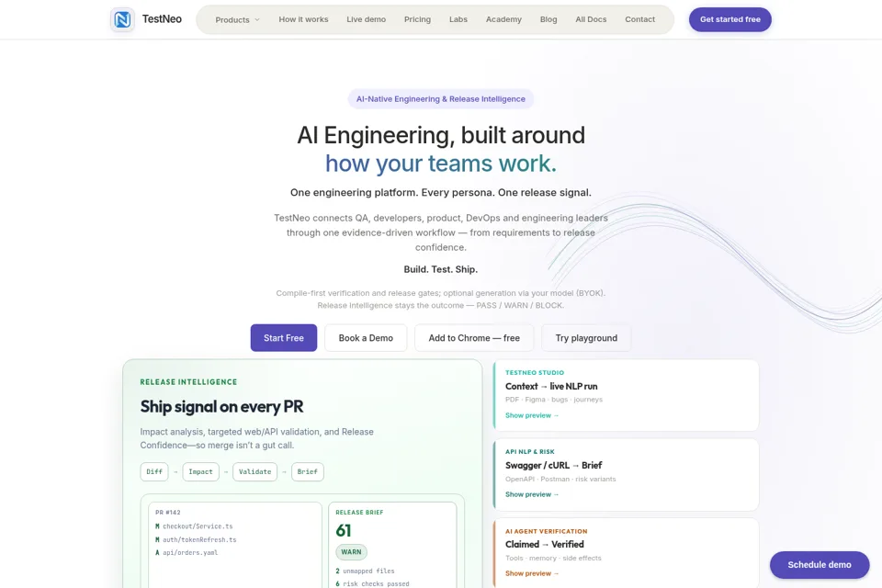The width and height of the screenshot is (882, 588).
Task: Click the API NLP & RISK label
Action: point(530,452)
